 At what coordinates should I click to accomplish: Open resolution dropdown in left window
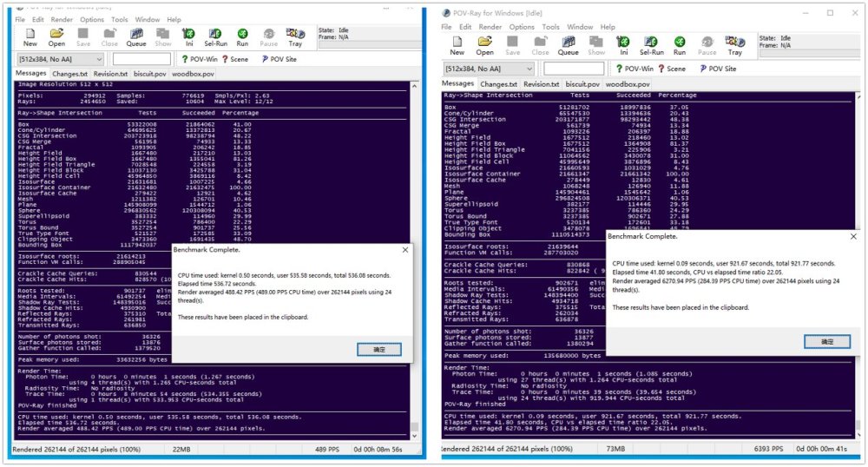tap(60, 59)
